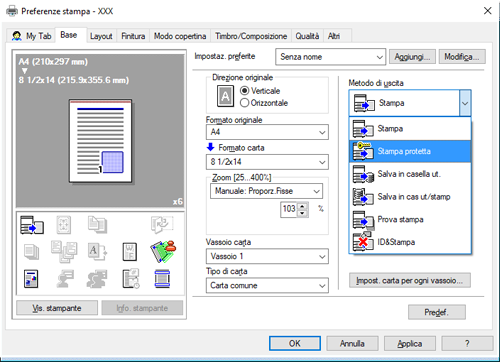Select Verticale orientation radio button

point(244,91)
